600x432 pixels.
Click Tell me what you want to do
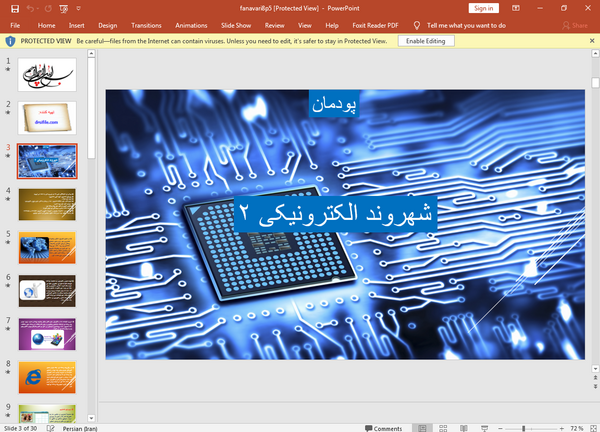click(x=466, y=26)
